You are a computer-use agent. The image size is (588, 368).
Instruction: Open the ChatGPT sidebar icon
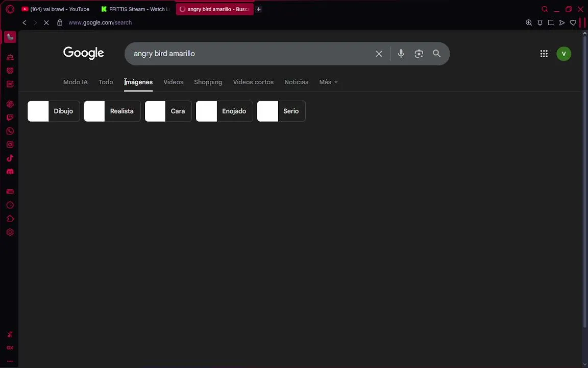10,104
